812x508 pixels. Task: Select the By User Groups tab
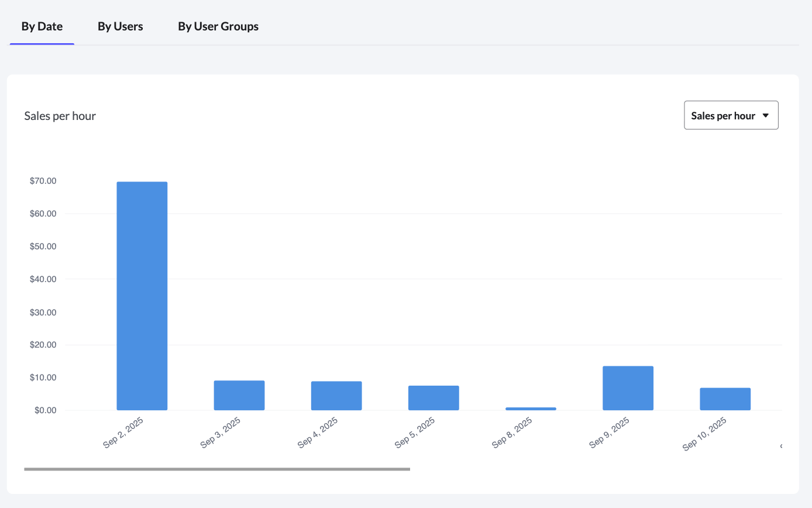(x=218, y=26)
